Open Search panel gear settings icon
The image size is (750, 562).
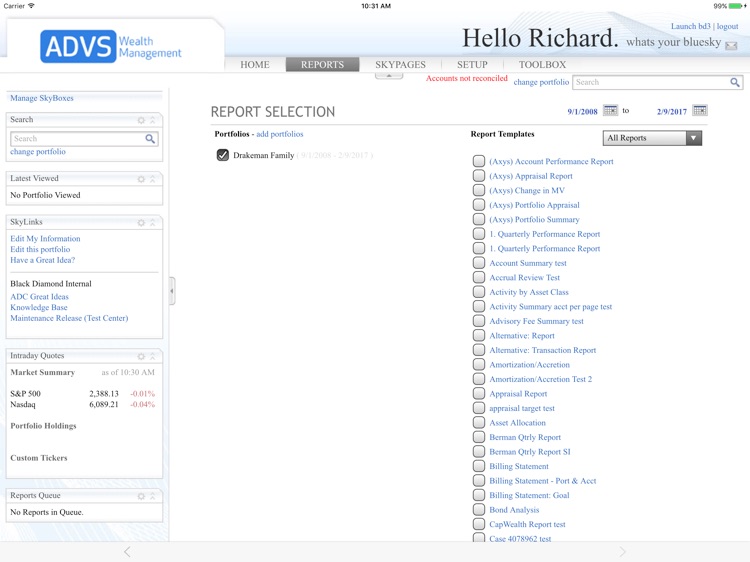pos(141,120)
